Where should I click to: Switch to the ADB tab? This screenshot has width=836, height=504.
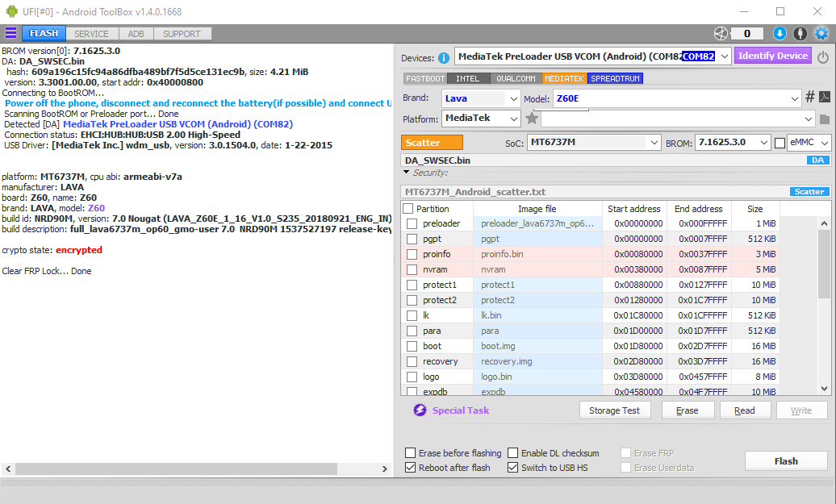coord(136,34)
